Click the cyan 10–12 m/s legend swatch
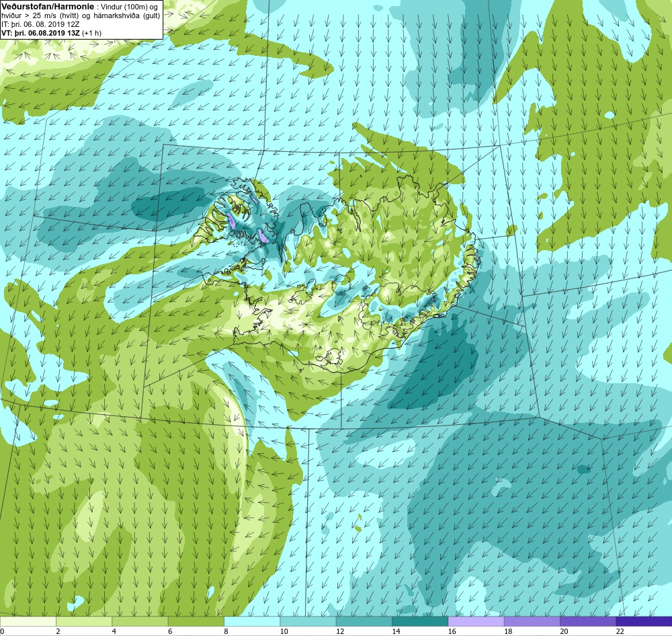This screenshot has width=672, height=636. point(308,621)
